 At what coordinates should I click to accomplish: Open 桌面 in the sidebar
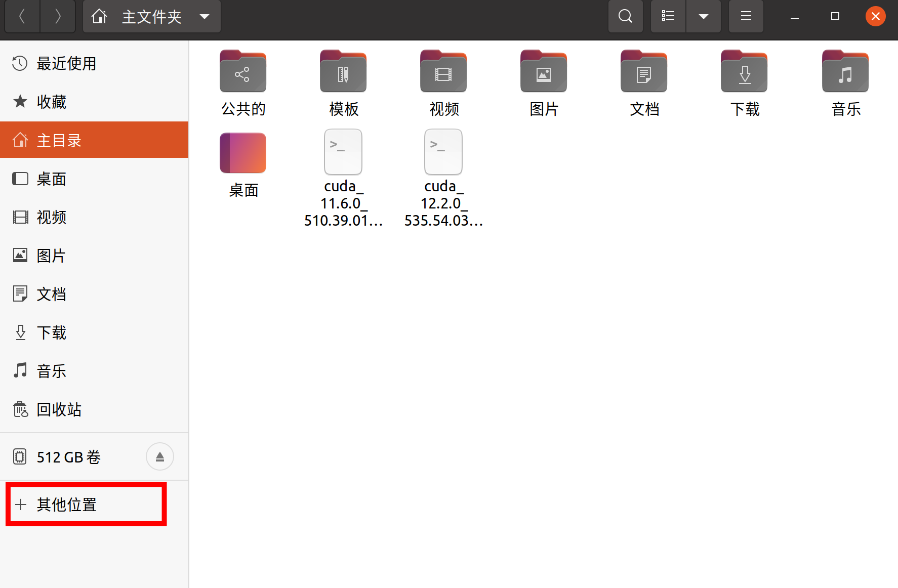(94, 179)
